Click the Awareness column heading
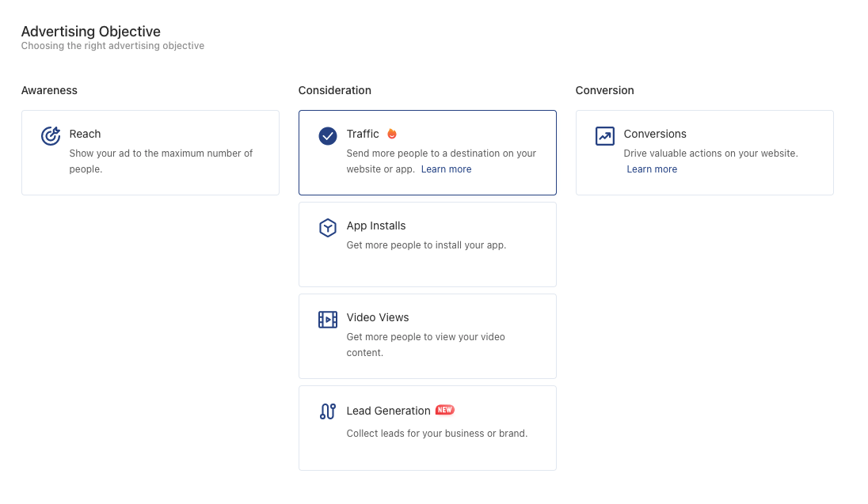The image size is (868, 504). coord(49,90)
